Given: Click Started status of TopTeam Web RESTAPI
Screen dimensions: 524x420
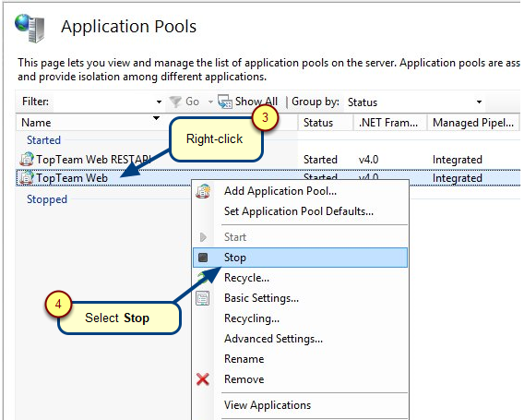Looking at the screenshot, I should (x=320, y=160).
